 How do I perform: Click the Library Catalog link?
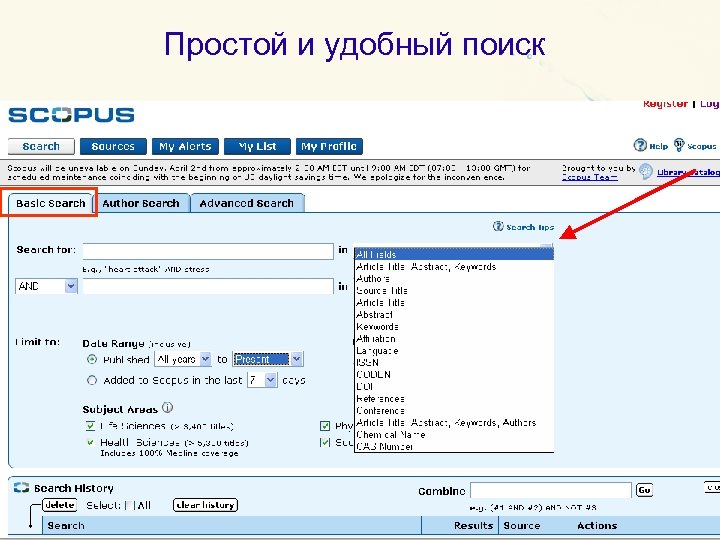tap(688, 172)
